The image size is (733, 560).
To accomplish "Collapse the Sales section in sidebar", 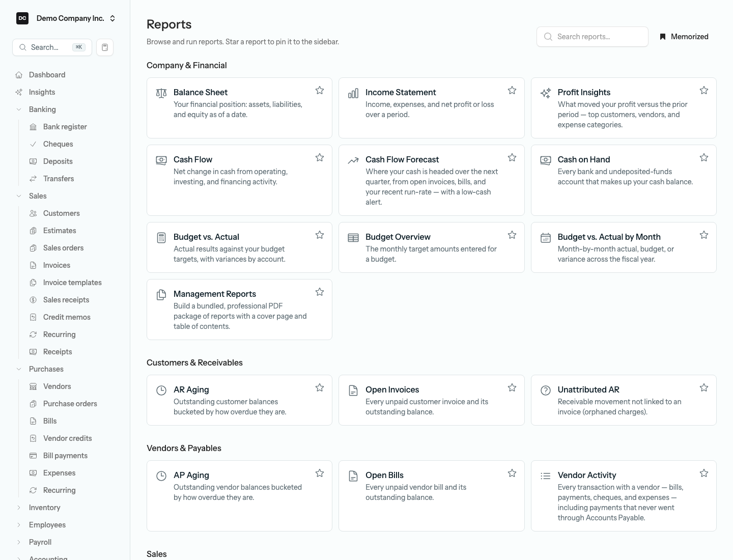I will (x=19, y=196).
